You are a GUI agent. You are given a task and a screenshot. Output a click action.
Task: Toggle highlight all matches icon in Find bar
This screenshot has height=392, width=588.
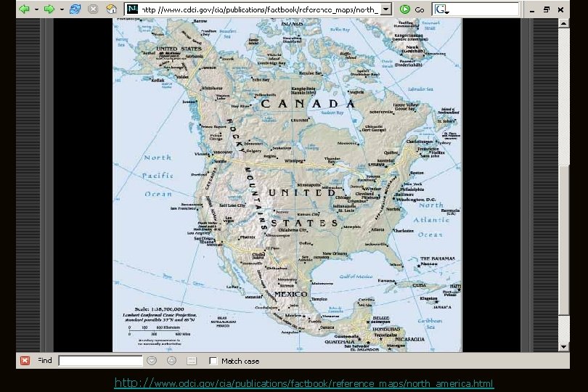click(x=192, y=361)
